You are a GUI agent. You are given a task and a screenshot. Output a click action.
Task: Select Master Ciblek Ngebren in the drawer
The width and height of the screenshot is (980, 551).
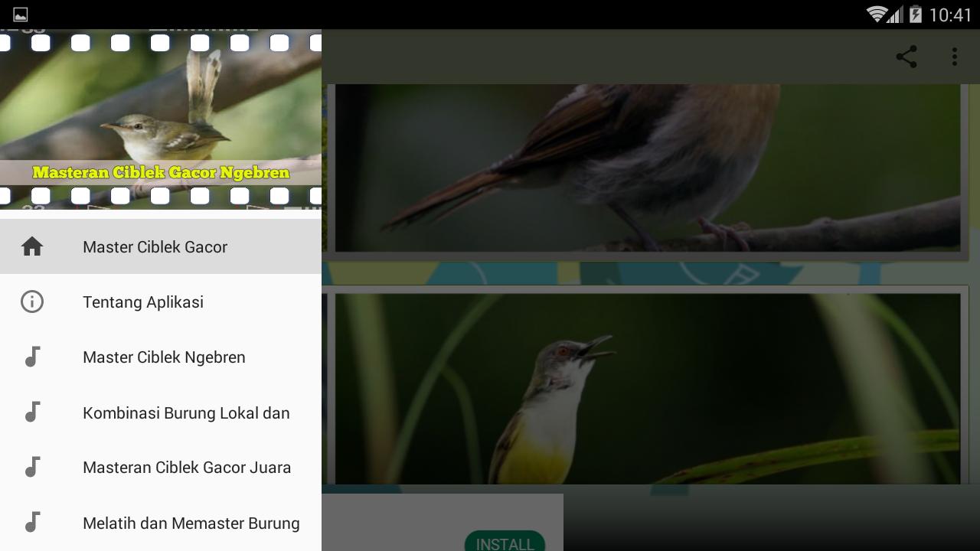161,357
